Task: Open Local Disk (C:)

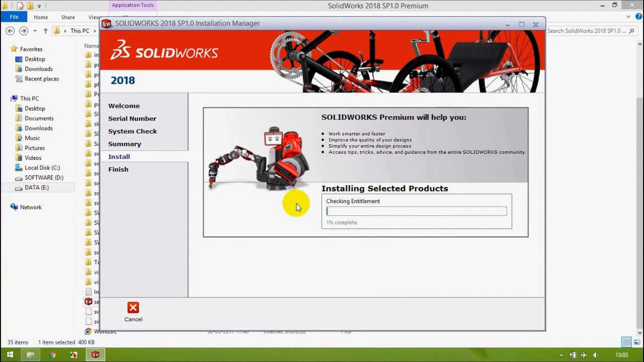Action: point(42,167)
